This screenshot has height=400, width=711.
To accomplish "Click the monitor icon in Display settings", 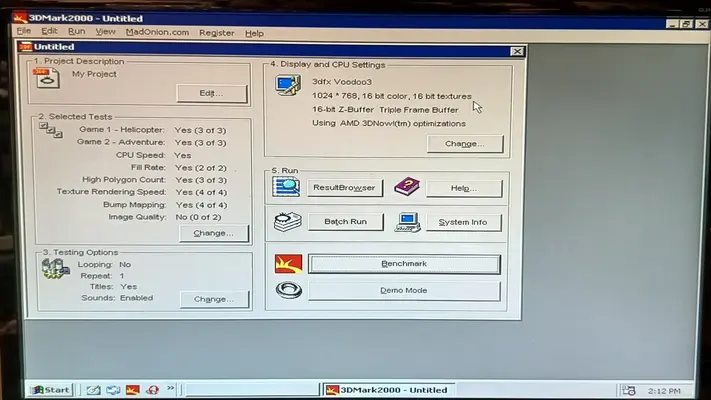I will click(287, 87).
